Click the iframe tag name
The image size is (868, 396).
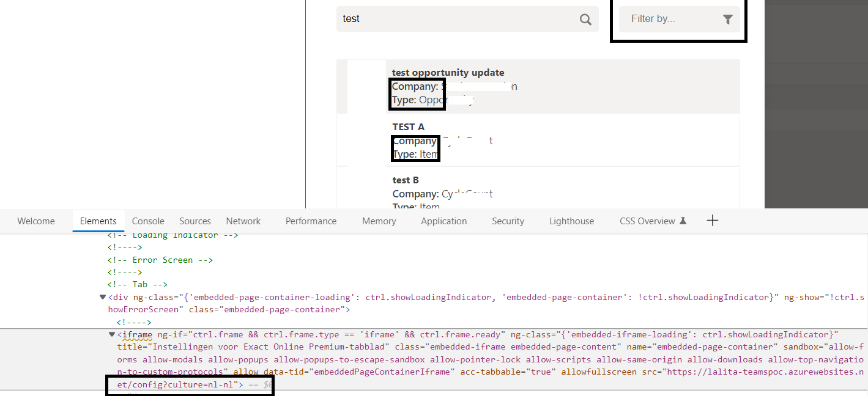tap(137, 334)
